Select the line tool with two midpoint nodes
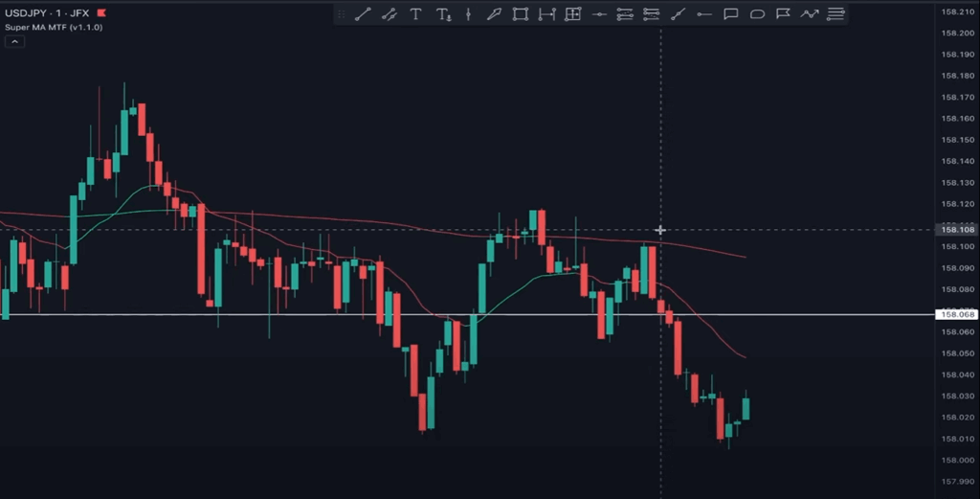This screenshot has height=499, width=980. point(390,14)
